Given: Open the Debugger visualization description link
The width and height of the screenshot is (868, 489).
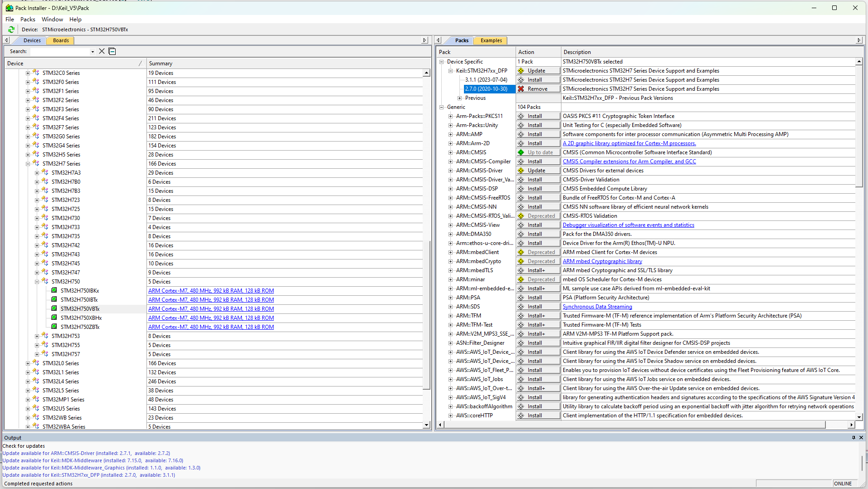Looking at the screenshot, I should click(x=628, y=225).
